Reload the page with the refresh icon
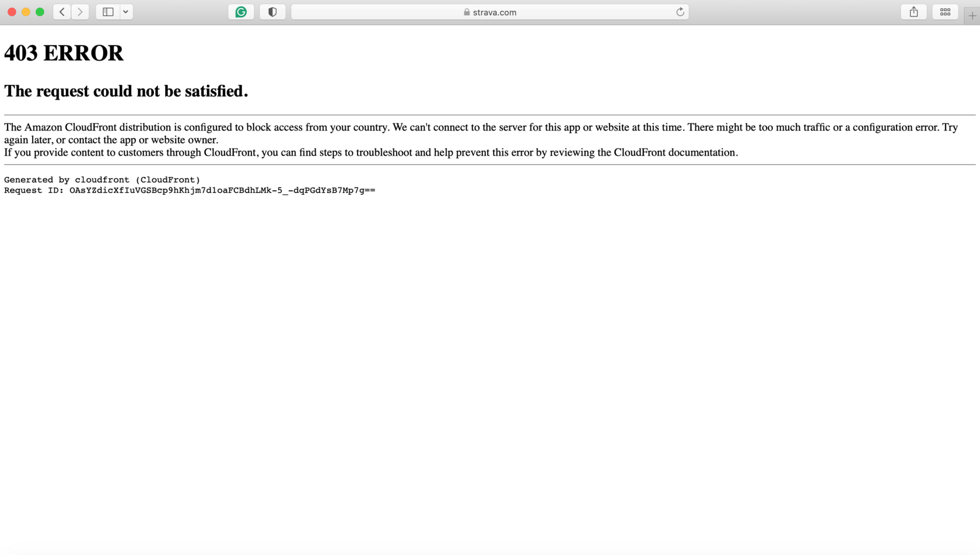This screenshot has height=555, width=980. [x=680, y=12]
